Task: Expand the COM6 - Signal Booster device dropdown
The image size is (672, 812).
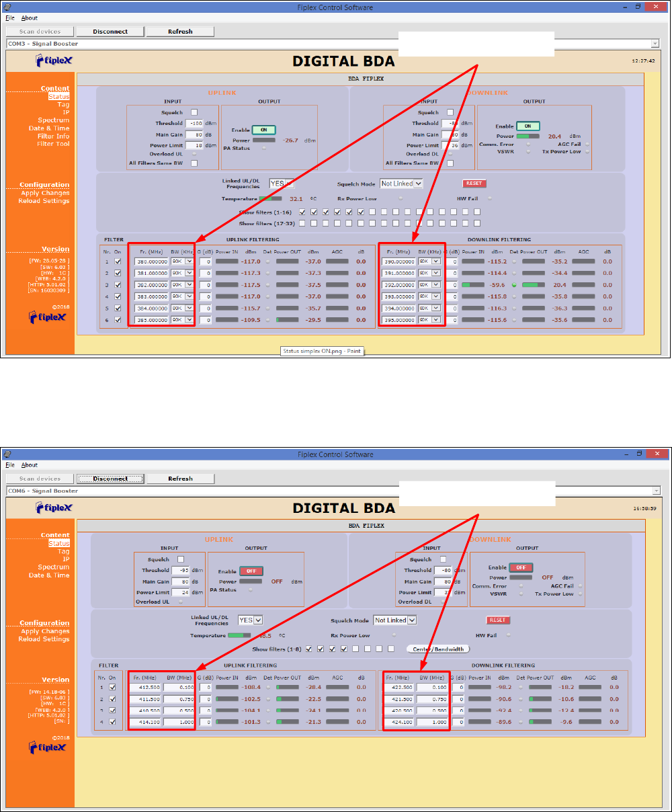Action: pyautogui.click(x=655, y=491)
